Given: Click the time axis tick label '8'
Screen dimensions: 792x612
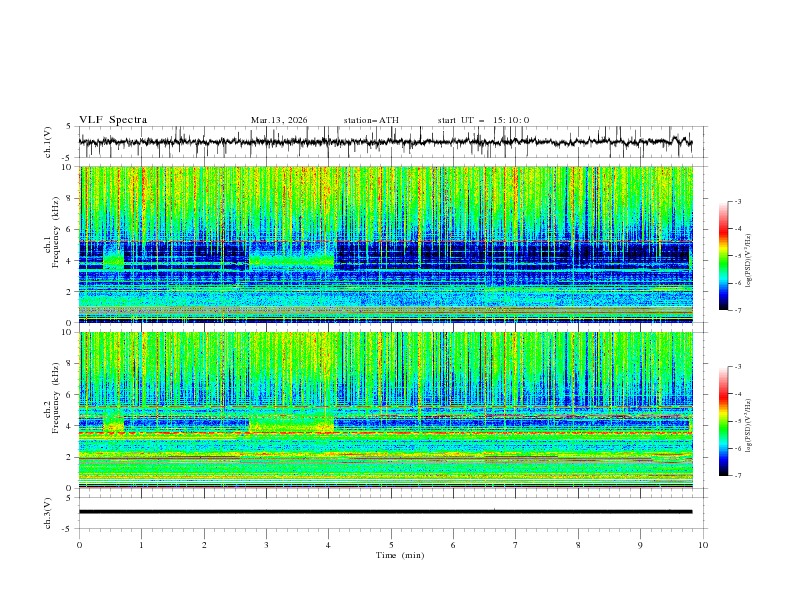Looking at the screenshot, I should pos(578,545).
